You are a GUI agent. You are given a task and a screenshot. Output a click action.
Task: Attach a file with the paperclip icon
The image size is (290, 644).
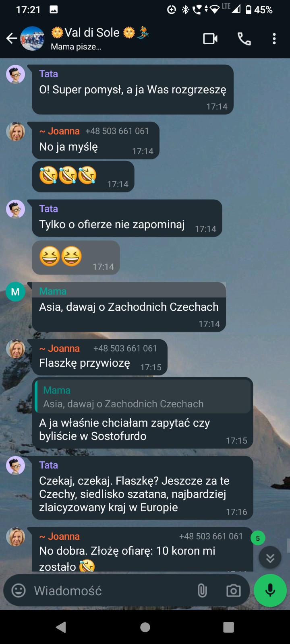(x=202, y=590)
